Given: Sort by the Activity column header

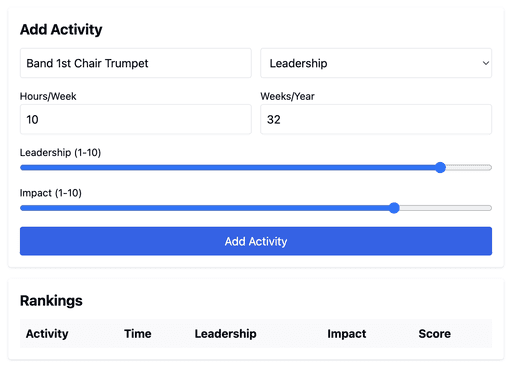Looking at the screenshot, I should 47,334.
